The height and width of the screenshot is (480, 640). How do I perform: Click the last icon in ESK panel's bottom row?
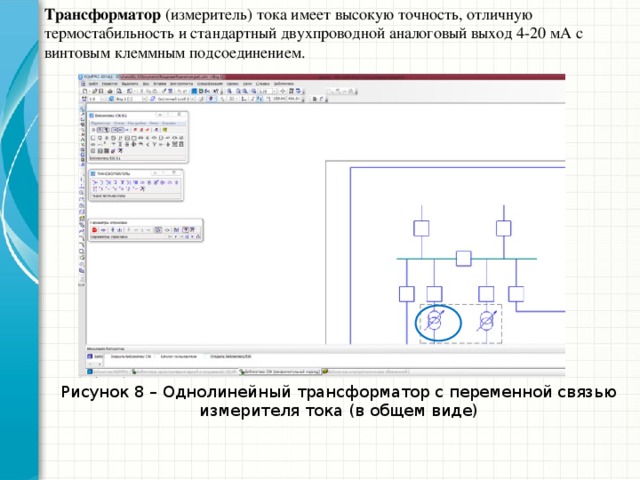(x=120, y=151)
